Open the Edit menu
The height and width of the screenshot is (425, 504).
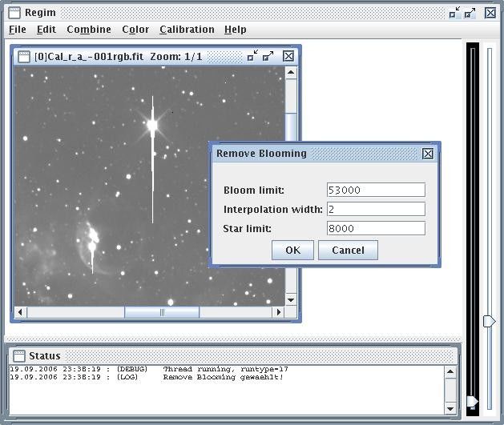[46, 30]
